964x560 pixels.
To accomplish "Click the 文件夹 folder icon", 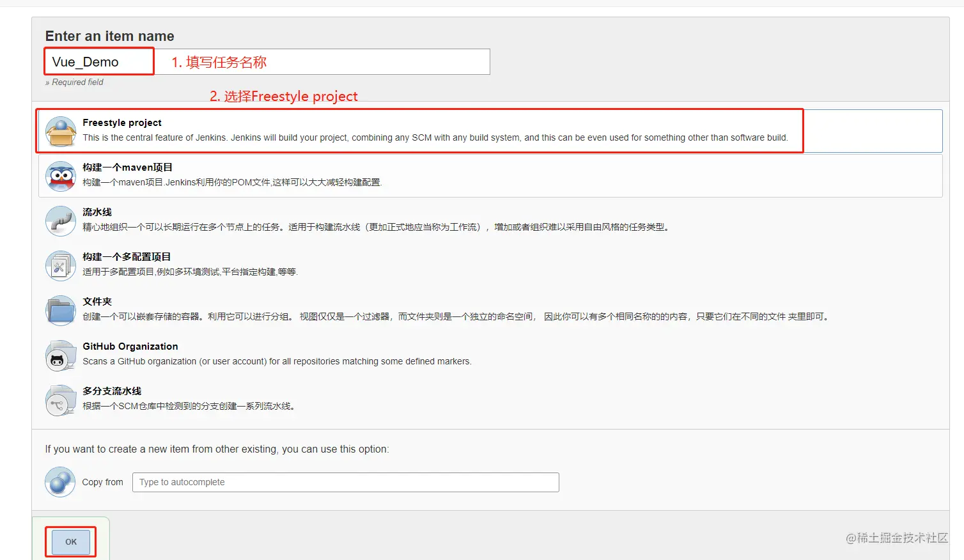I will 61,311.
